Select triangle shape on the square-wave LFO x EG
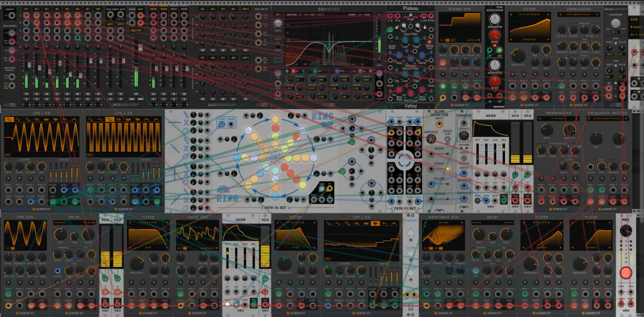Image resolution: width=644 pixels, height=317 pixels. [100, 119]
